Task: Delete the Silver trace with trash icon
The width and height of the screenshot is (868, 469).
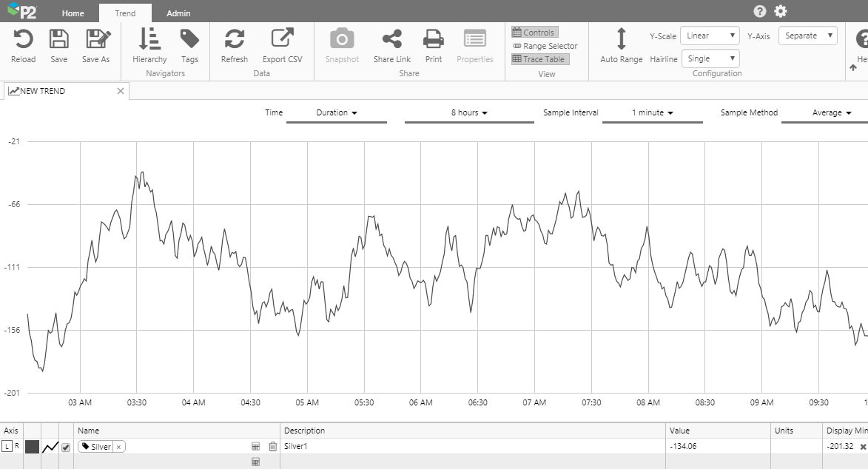Action: click(273, 446)
